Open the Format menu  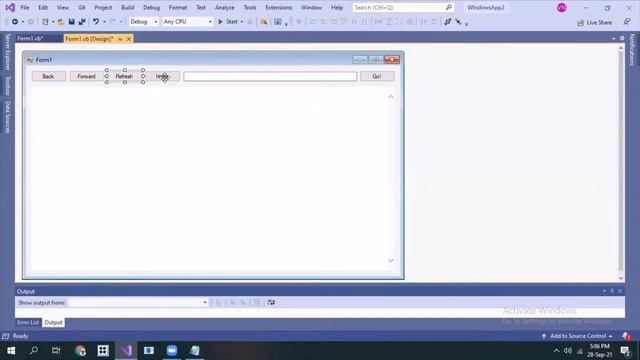[x=178, y=7]
